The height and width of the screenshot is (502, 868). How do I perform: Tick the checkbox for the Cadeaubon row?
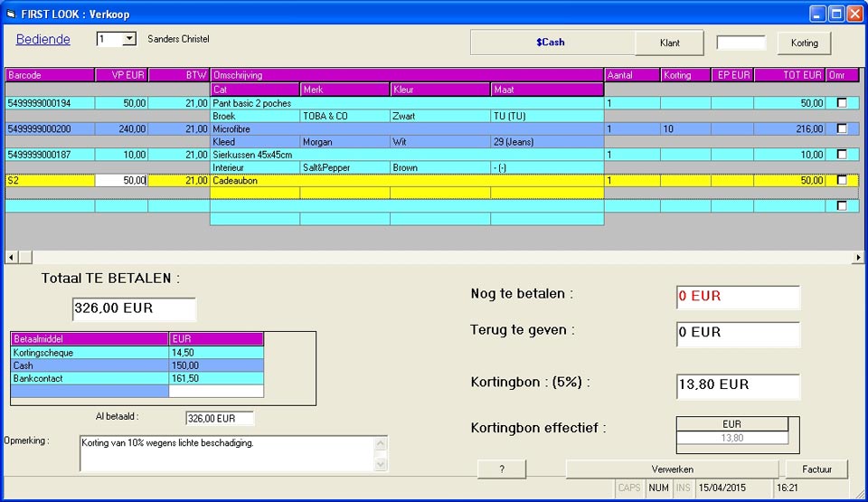842,180
